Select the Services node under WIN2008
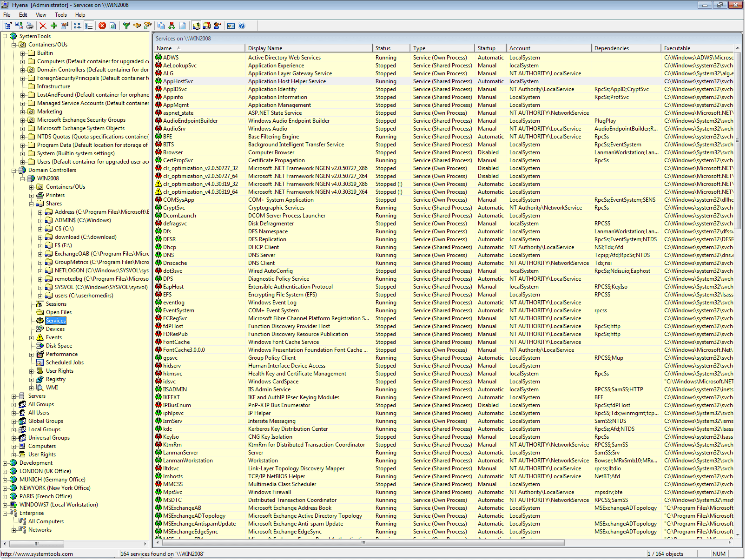The width and height of the screenshot is (746, 560). [x=56, y=320]
